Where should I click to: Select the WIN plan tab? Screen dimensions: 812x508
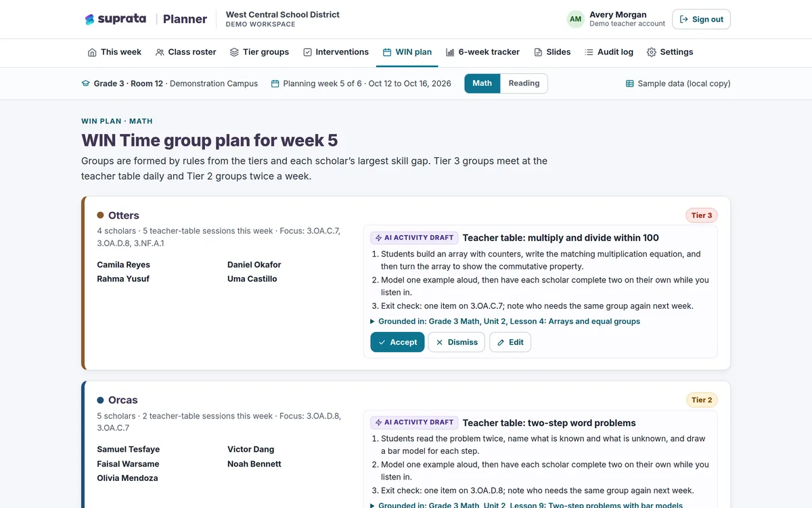(407, 52)
